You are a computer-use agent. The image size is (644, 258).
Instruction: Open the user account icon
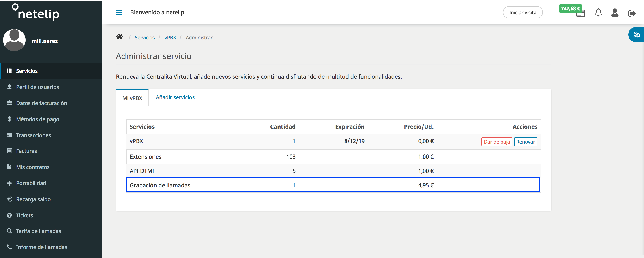coord(614,13)
